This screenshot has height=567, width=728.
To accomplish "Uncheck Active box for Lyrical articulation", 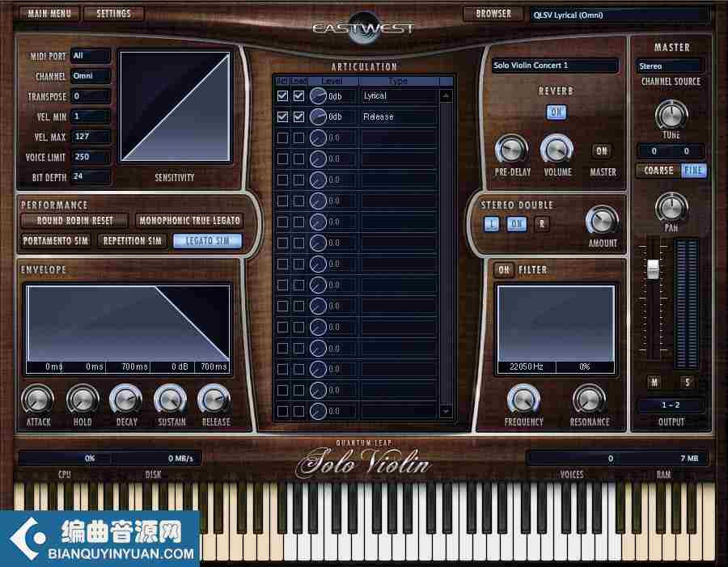I will (x=282, y=96).
